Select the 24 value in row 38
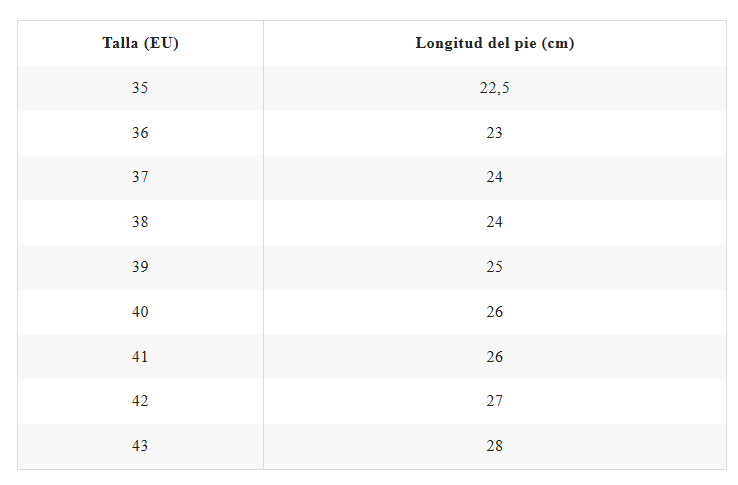Image resolution: width=738 pixels, height=485 pixels. pos(495,222)
